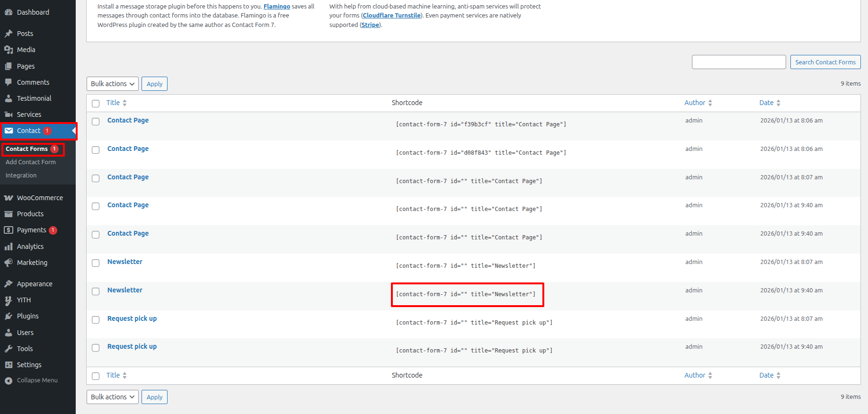Screen dimensions: 868x414
Task: Check the first Contact Page row checkbox
Action: [x=96, y=122]
